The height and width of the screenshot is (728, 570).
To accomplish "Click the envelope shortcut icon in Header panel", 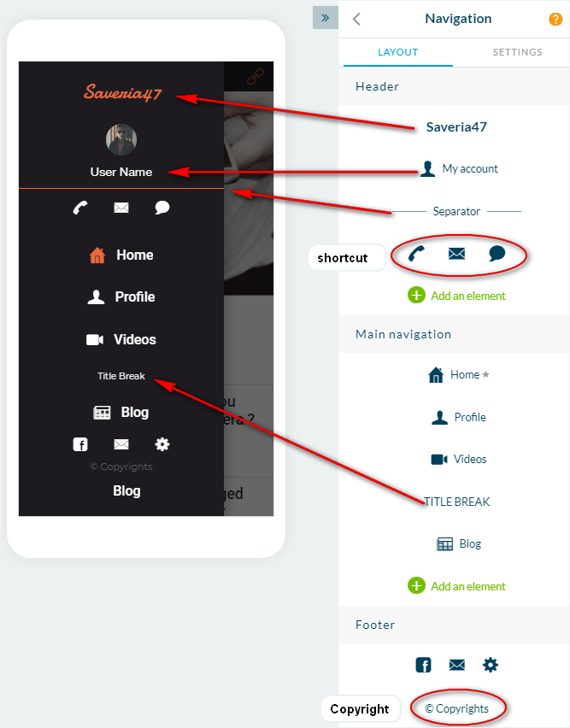I will [456, 254].
